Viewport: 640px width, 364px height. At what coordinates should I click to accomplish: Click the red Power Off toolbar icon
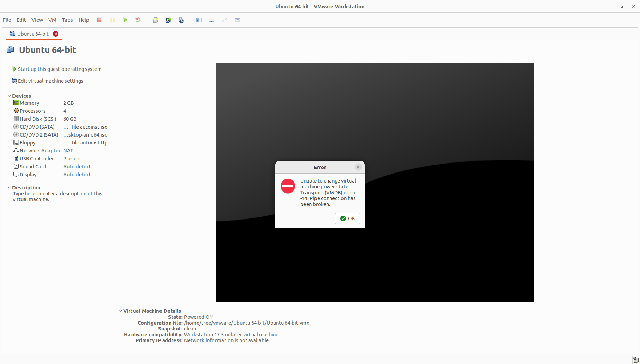(100, 20)
